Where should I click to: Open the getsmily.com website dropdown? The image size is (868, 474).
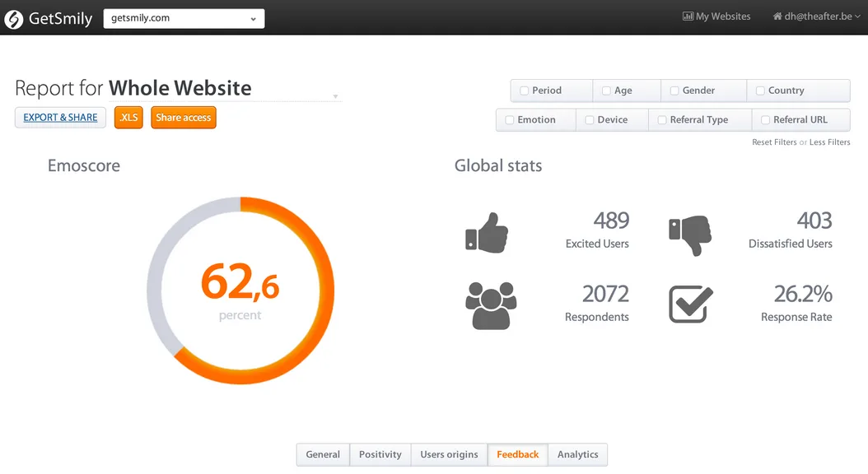point(184,18)
